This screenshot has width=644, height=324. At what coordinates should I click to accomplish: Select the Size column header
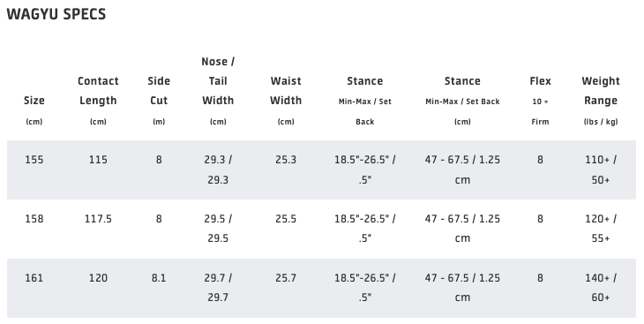[x=34, y=110]
